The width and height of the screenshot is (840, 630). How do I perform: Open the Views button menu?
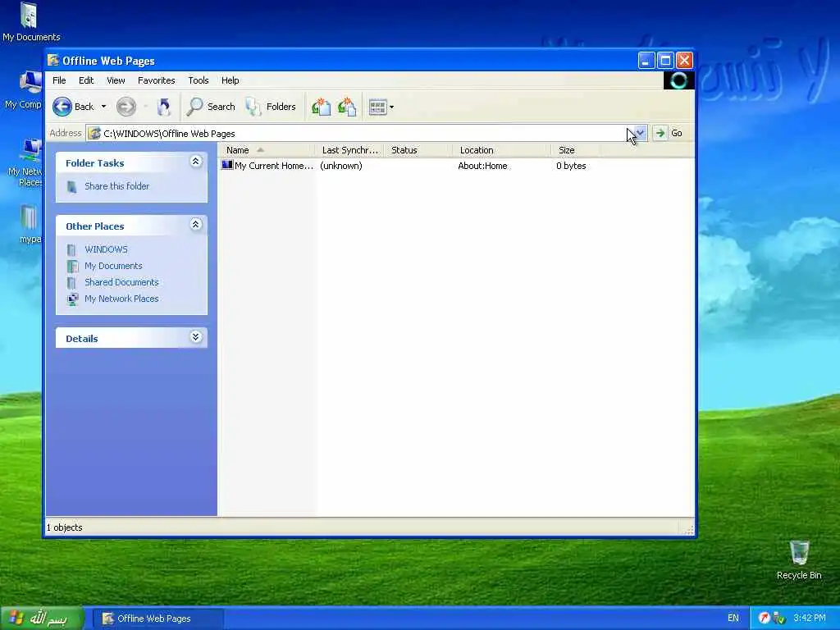click(x=381, y=107)
